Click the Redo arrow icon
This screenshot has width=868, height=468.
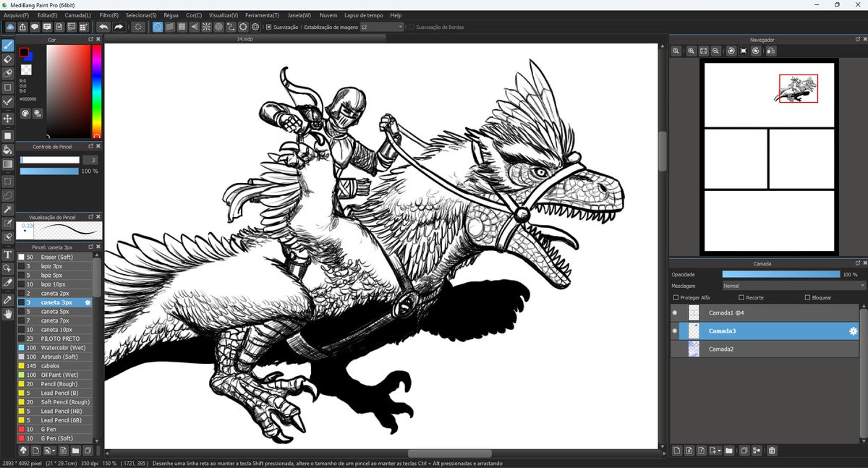click(x=119, y=27)
